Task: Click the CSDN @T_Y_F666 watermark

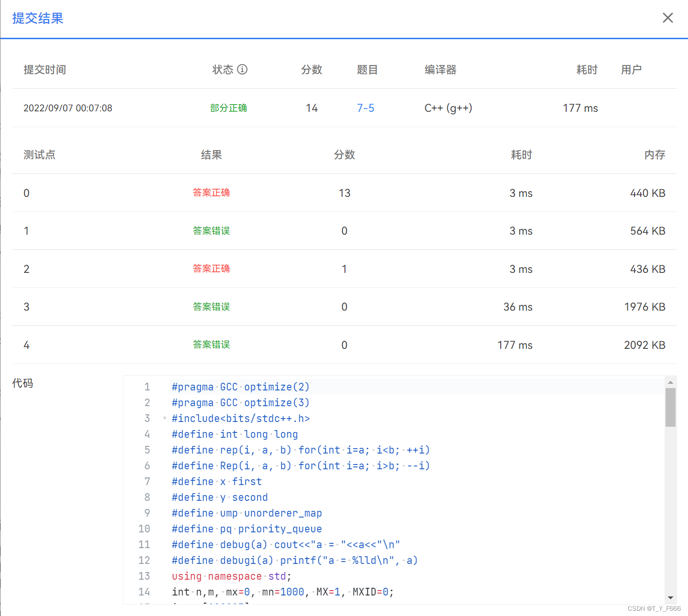Action: point(653,608)
